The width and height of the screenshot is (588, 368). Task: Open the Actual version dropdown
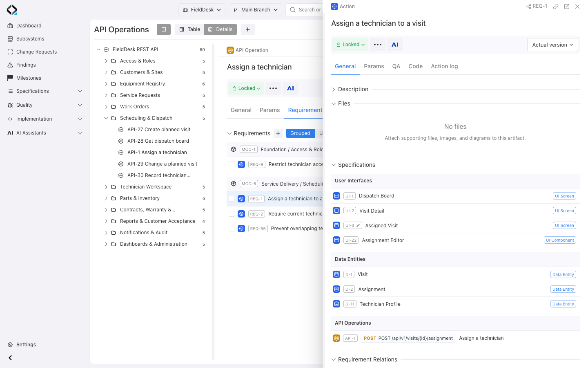[552, 45]
